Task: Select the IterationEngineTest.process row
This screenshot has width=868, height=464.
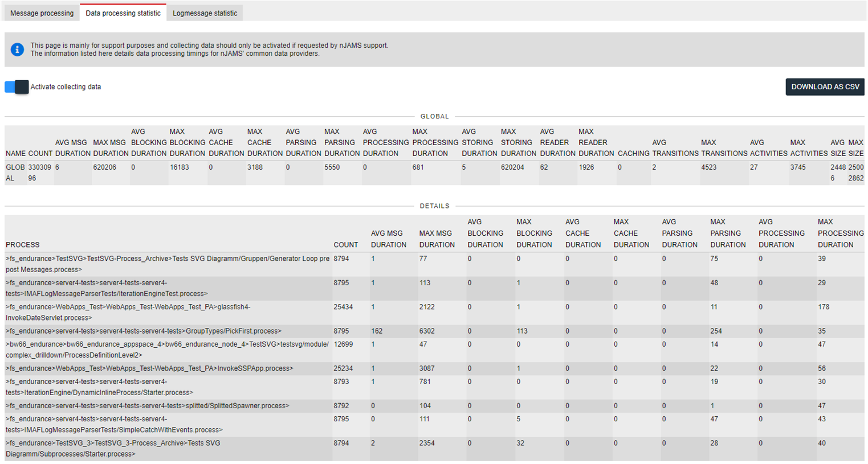Action: [434, 288]
